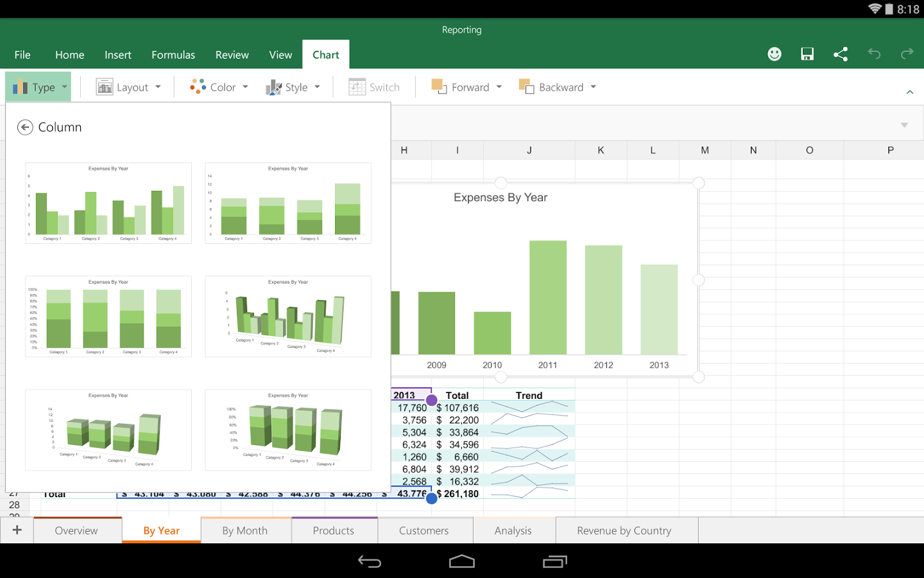
Task: Tap the Android home button
Action: (x=461, y=561)
